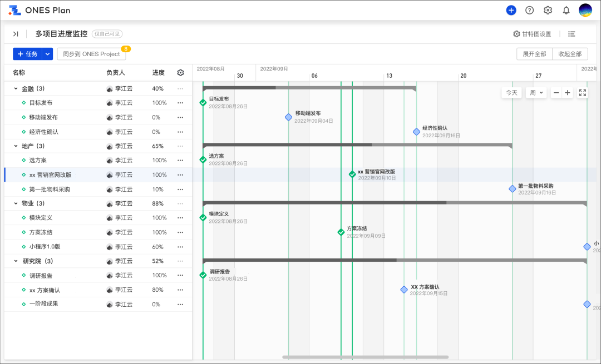Open the user avatar menu
The image size is (601, 364).
click(585, 11)
